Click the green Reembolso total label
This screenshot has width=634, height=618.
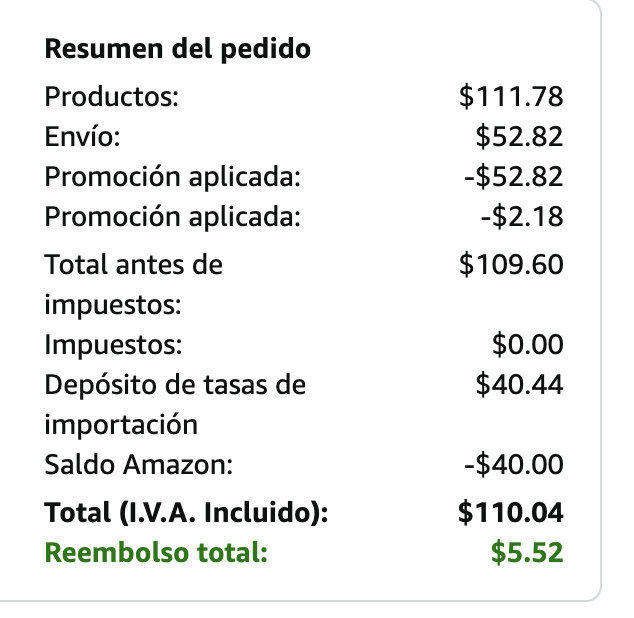(x=156, y=552)
